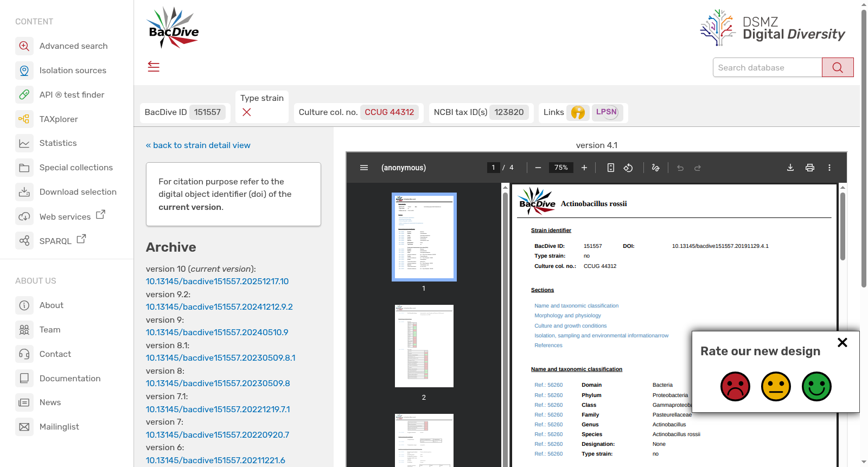The image size is (868, 467).
Task: Open the LPSN link badge
Action: tap(607, 112)
